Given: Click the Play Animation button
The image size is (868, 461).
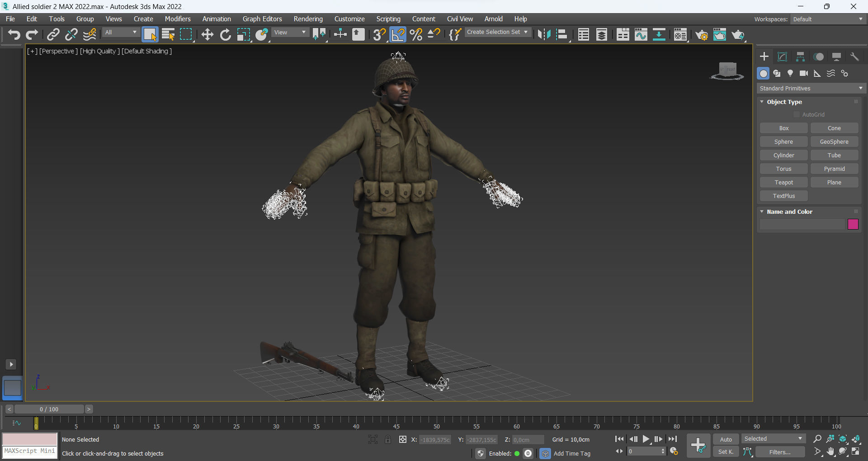Looking at the screenshot, I should tap(646, 439).
